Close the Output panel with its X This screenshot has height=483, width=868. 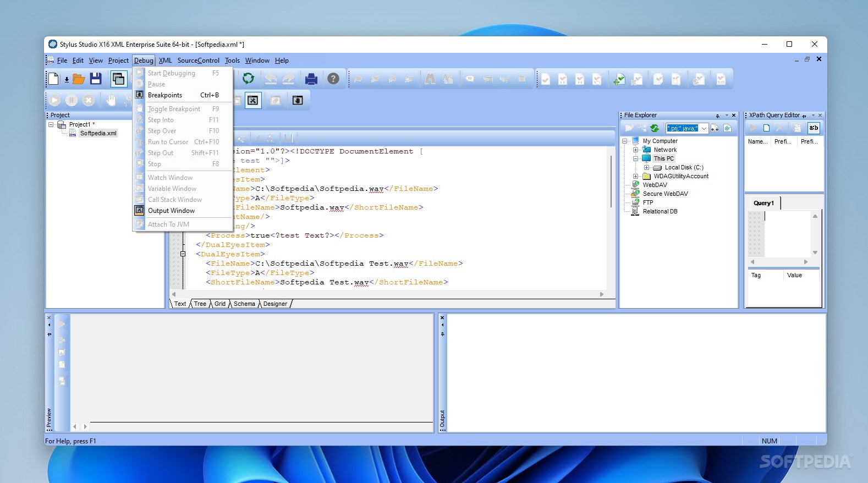(x=442, y=317)
